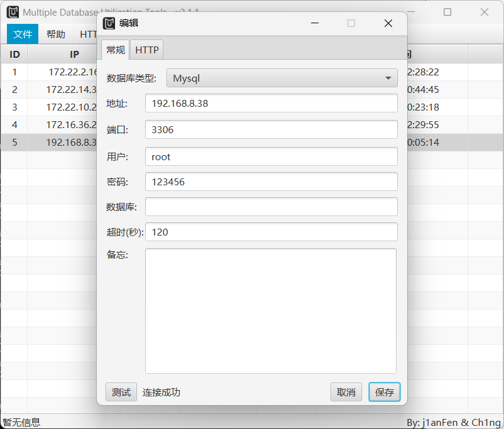Screen dimensions: 504x429
Task: Select the 常规 tab
Action: pos(116,50)
